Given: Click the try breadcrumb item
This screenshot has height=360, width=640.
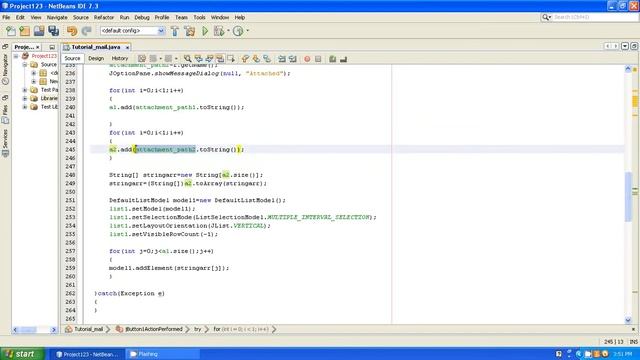Looking at the screenshot, I should tap(198, 329).
